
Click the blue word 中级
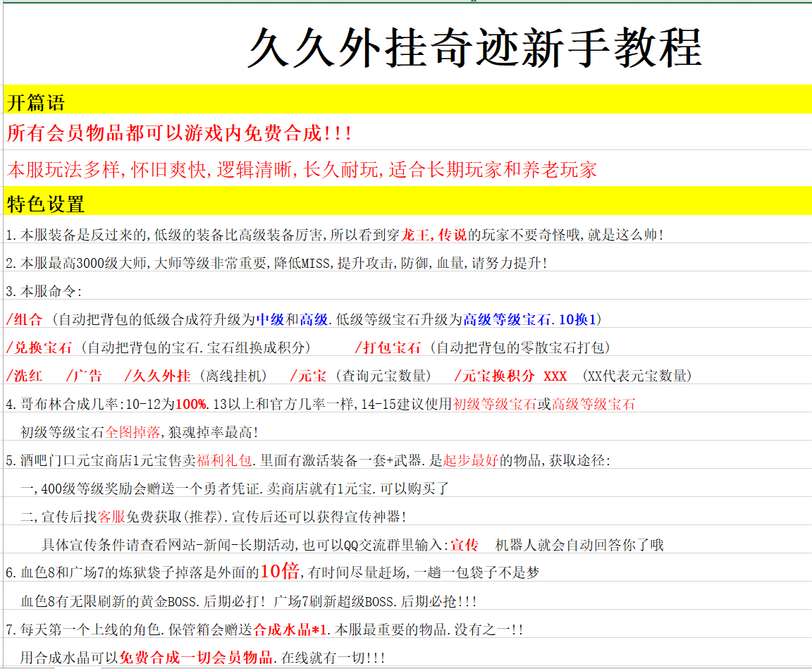pos(270,319)
